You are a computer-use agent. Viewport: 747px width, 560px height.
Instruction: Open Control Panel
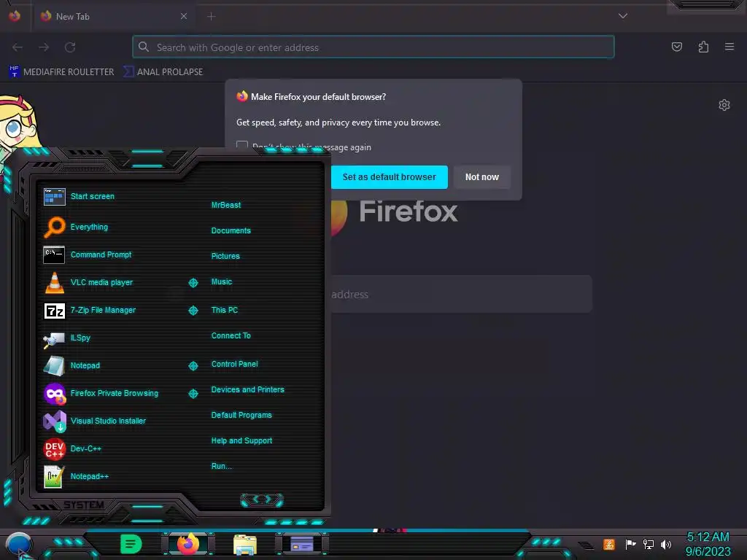234,364
